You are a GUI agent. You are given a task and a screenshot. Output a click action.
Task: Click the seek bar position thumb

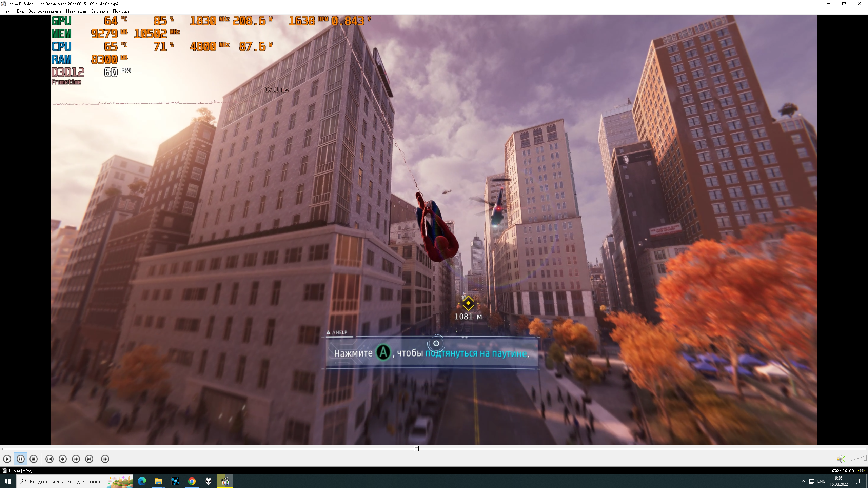(416, 449)
